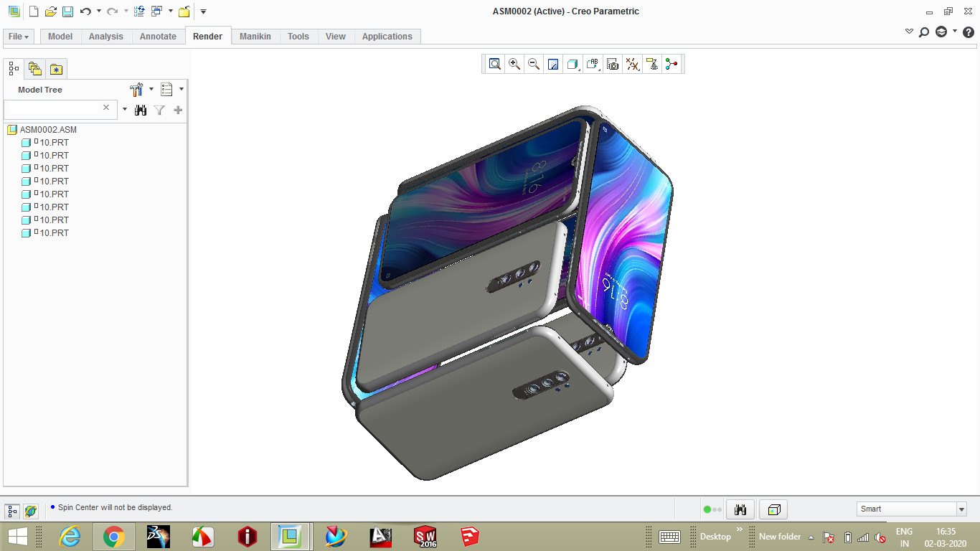Open an existing file using folder icon

coord(50,11)
